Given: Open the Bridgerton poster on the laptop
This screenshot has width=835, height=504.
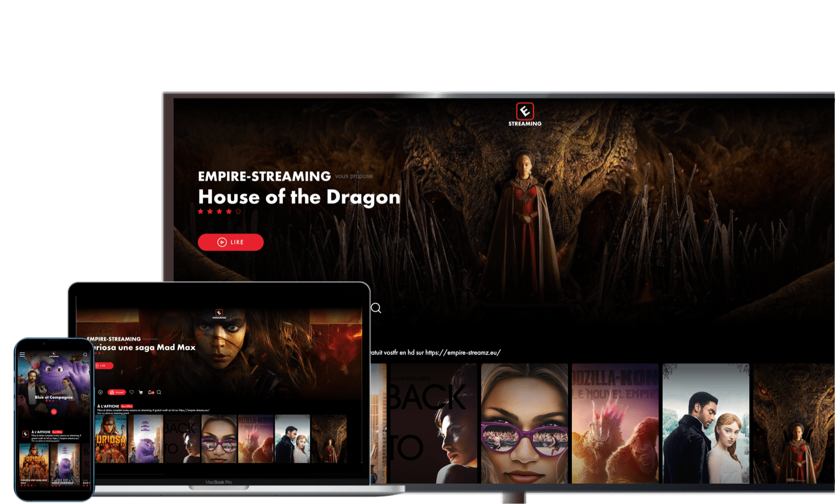Looking at the screenshot, I should pyautogui.click(x=293, y=439).
